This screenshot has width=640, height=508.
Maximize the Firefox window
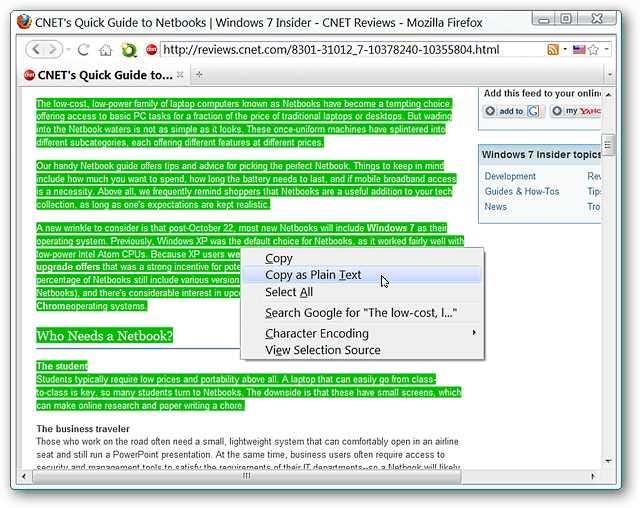click(566, 19)
